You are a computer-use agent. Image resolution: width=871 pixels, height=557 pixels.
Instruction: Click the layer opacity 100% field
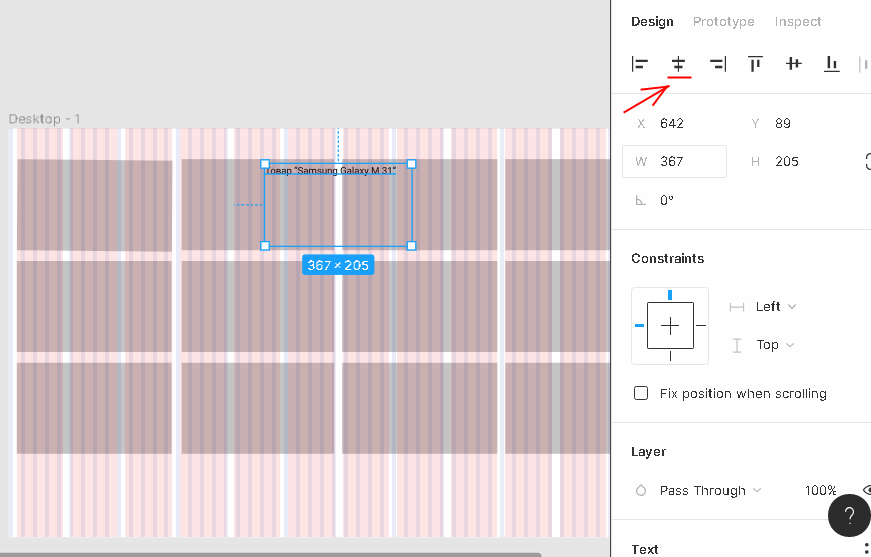point(820,491)
